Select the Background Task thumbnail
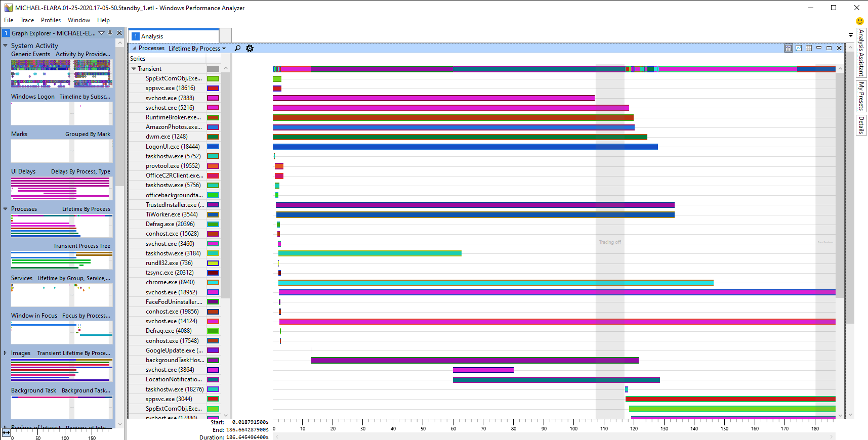This screenshot has width=868, height=440. coord(62,407)
